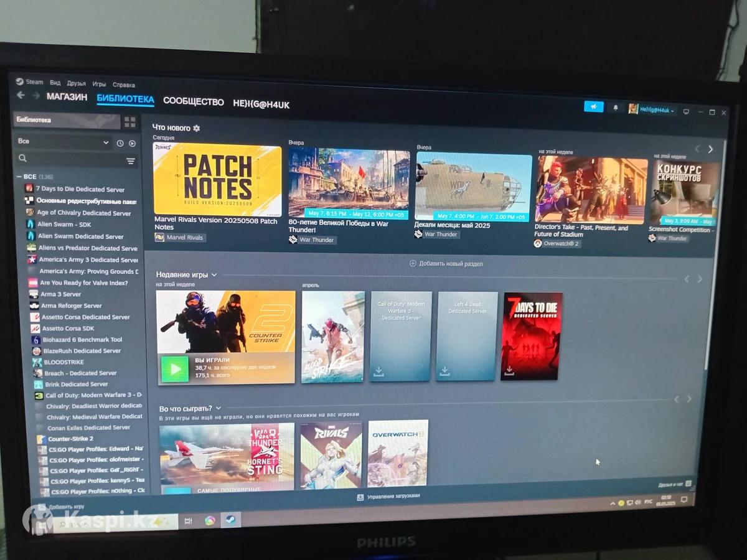The image size is (747, 560).
Task: Select Assetto Corsa SDK in the list
Action: tap(68, 329)
